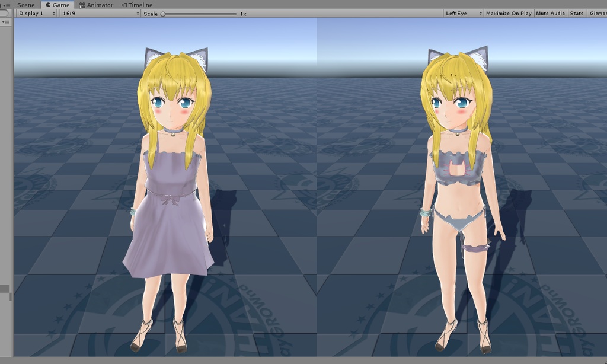Toggle Maximize On Play
The height and width of the screenshot is (364, 607).
(x=508, y=12)
